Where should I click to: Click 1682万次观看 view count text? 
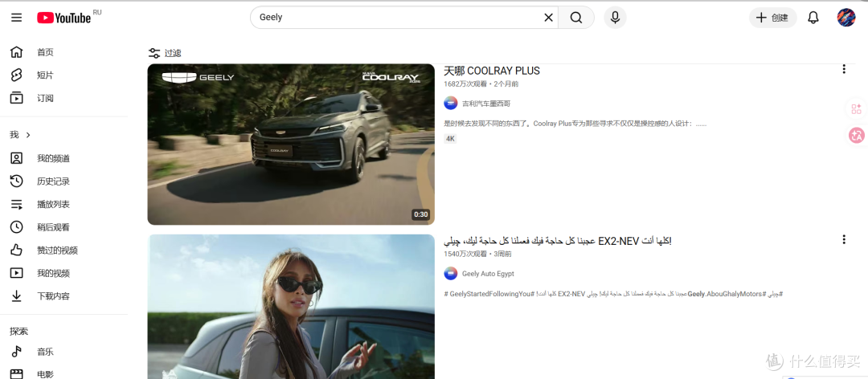tap(465, 84)
